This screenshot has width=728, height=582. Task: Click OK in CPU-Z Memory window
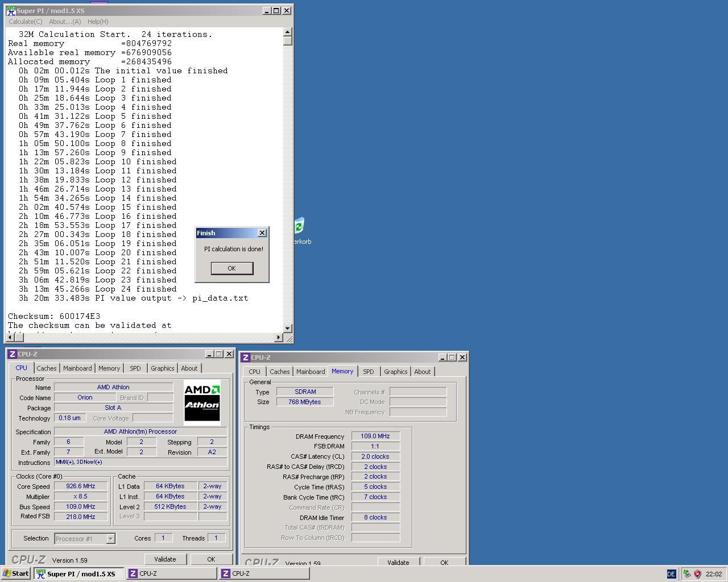pyautogui.click(x=444, y=562)
